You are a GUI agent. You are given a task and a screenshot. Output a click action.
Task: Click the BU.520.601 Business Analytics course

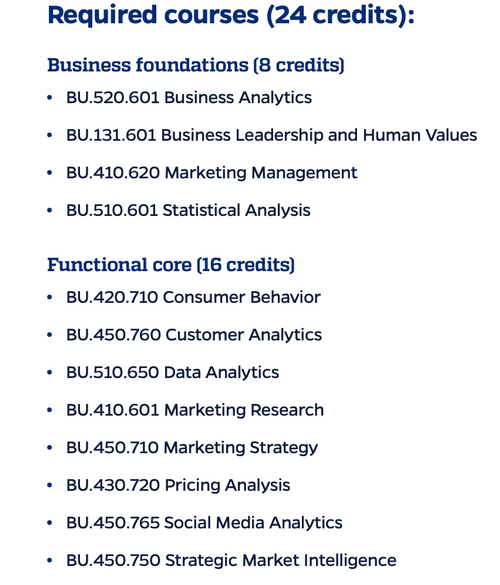click(x=189, y=98)
